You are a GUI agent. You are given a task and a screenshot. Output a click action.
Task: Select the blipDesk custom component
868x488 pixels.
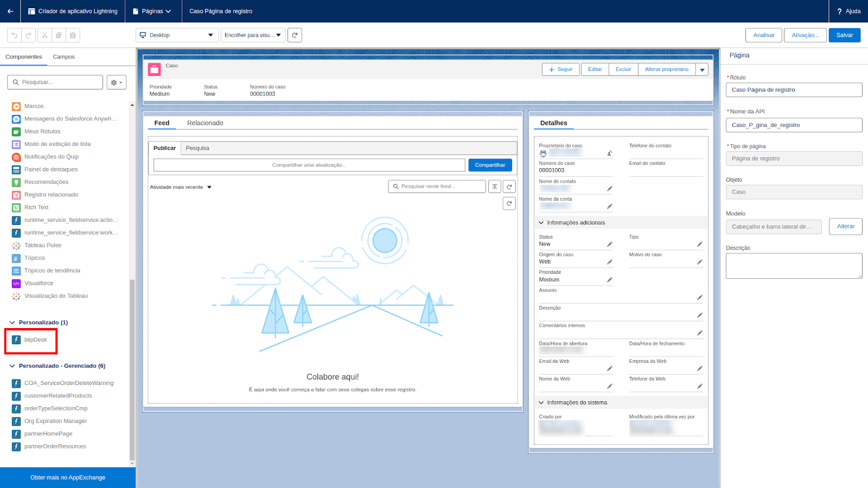[35, 340]
